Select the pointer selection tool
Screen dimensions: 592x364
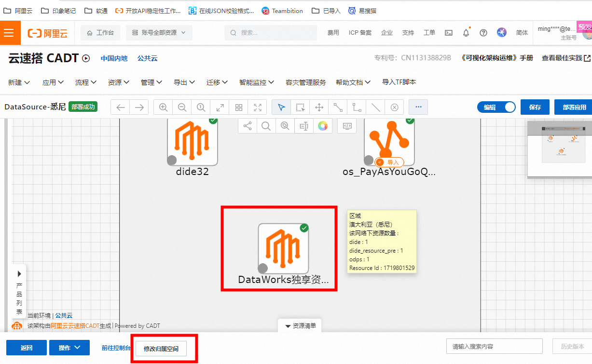click(281, 107)
